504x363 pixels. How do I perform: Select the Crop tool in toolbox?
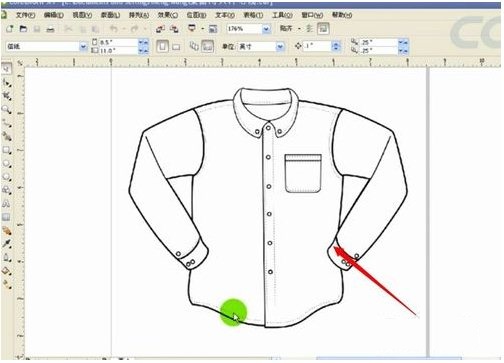pos(6,96)
